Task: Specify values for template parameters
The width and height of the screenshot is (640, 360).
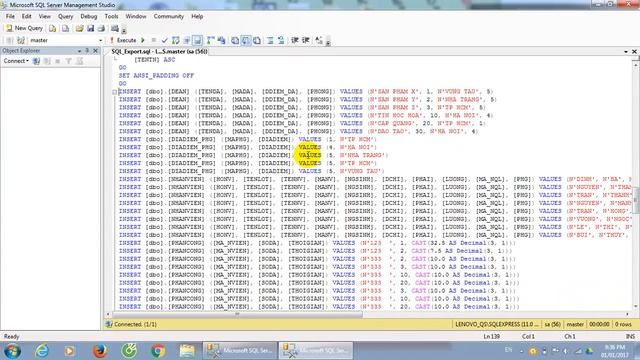Action: coord(319,40)
